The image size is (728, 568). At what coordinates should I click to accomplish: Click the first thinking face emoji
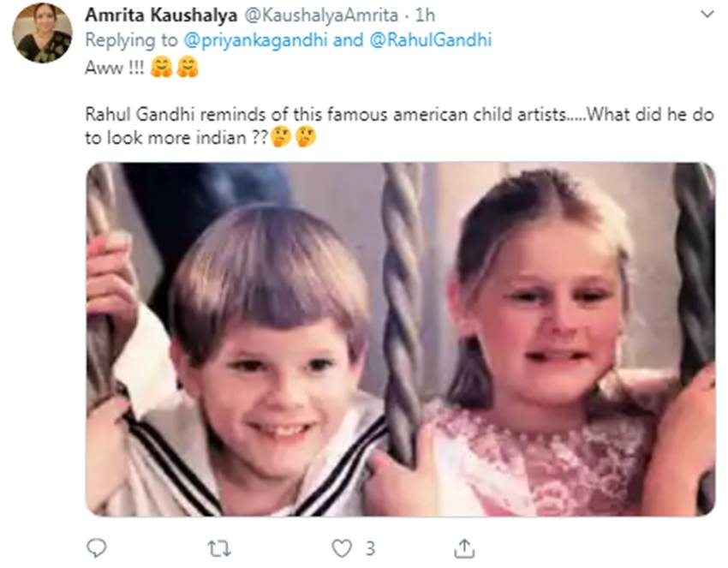coord(279,137)
